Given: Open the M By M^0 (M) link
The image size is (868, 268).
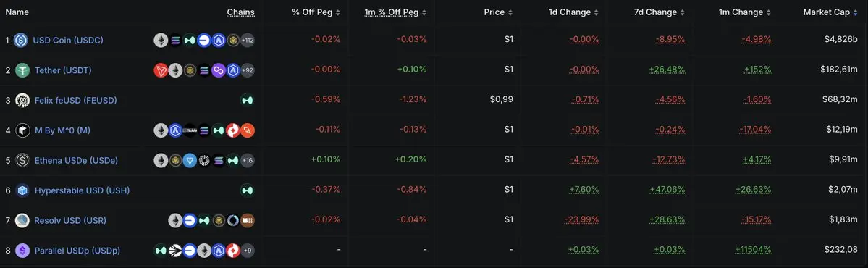Looking at the screenshot, I should click(x=62, y=130).
